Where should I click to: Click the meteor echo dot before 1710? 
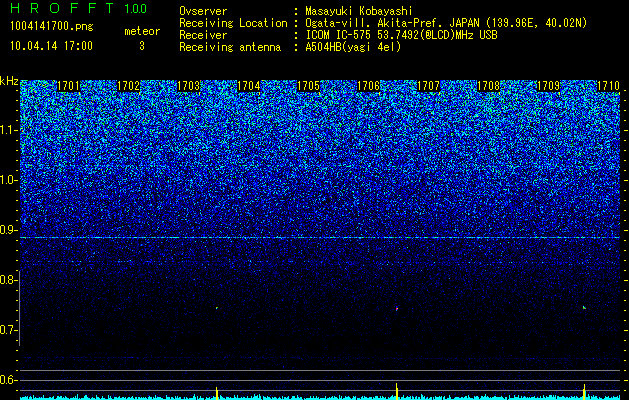pos(584,308)
